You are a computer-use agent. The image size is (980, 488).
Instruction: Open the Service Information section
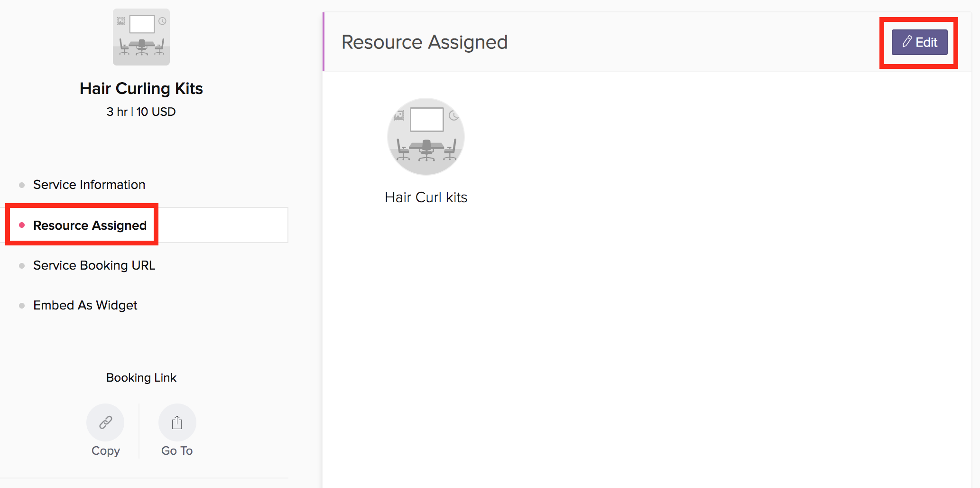point(89,185)
